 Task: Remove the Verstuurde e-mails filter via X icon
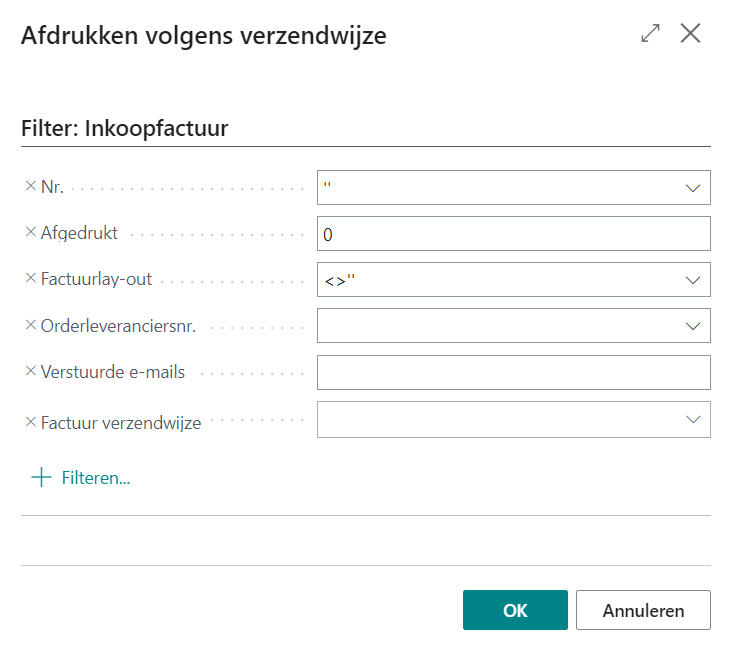click(x=30, y=372)
